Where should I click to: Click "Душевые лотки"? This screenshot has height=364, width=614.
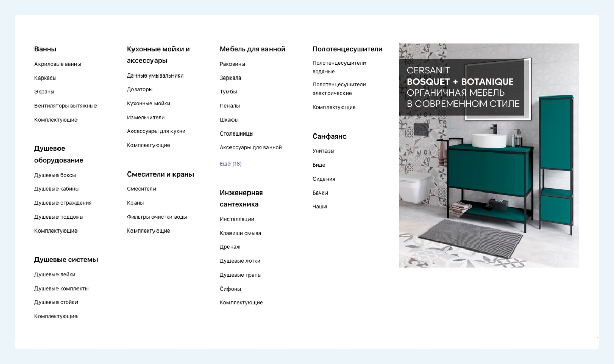coord(240,261)
